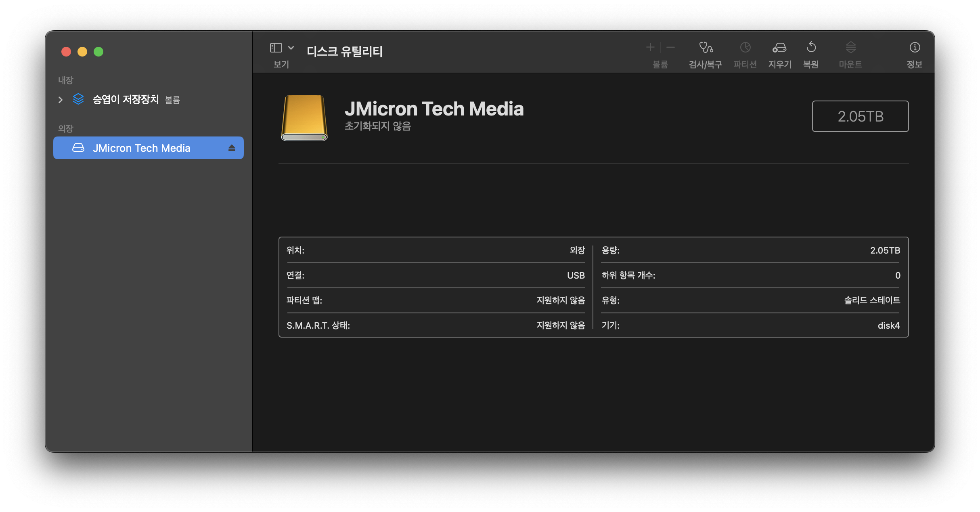Click the Restore (복원) toolbar icon
980x512 pixels.
(x=811, y=48)
